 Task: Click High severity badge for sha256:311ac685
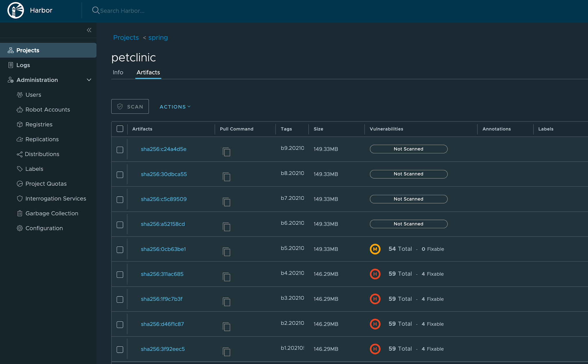(x=375, y=274)
